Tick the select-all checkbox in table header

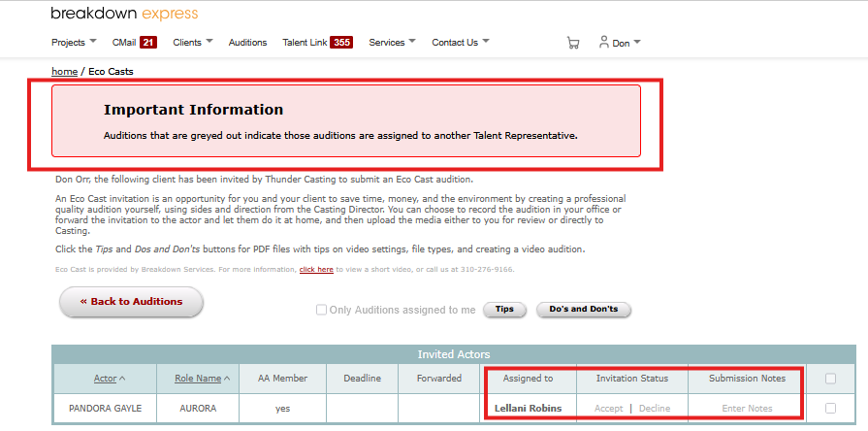click(x=830, y=379)
